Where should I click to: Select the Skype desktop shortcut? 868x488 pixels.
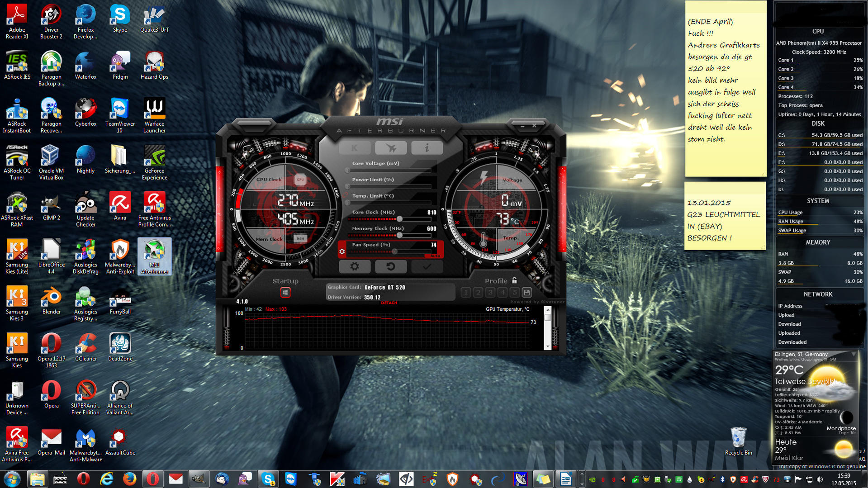click(x=120, y=18)
